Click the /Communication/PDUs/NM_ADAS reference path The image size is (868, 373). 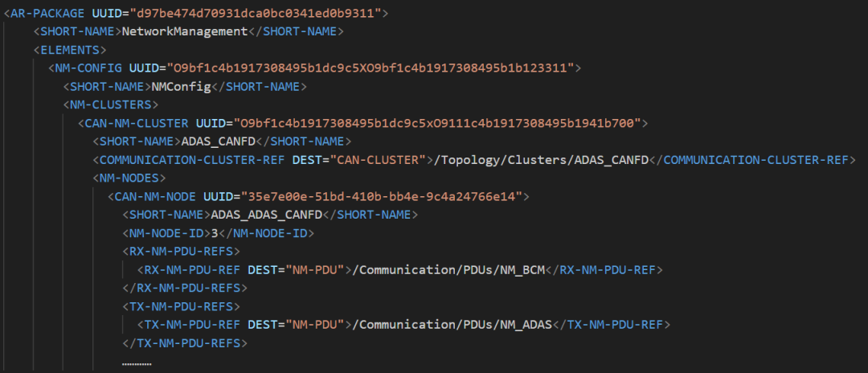click(x=454, y=325)
